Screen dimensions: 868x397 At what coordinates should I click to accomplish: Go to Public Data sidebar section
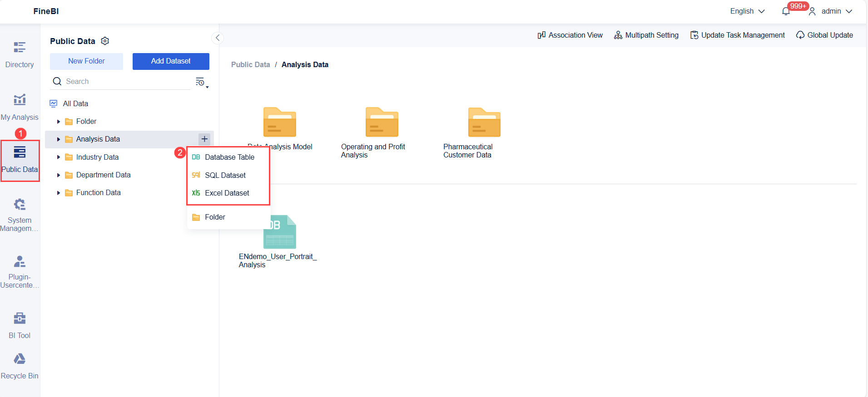(20, 161)
